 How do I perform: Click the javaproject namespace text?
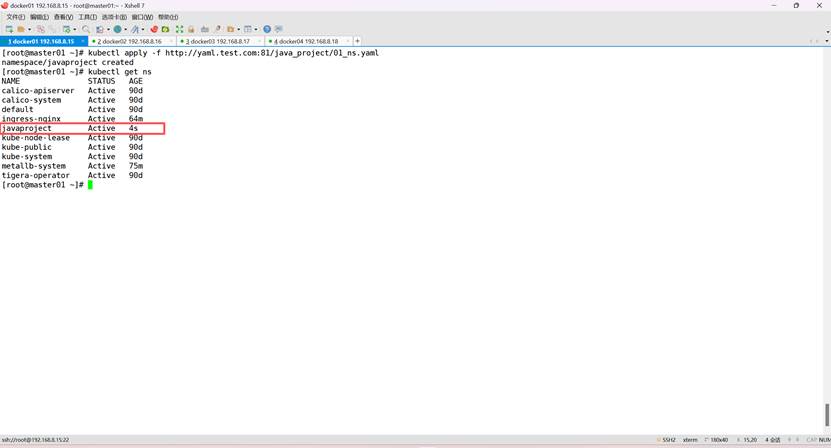(x=26, y=128)
